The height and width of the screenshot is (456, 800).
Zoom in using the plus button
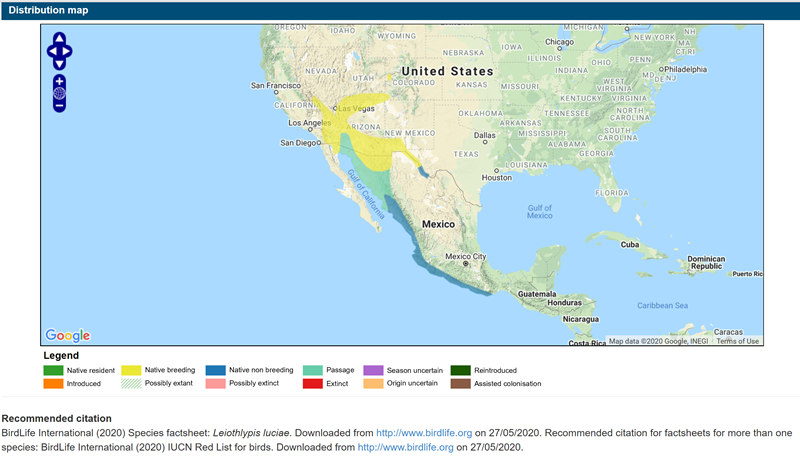coord(59,81)
